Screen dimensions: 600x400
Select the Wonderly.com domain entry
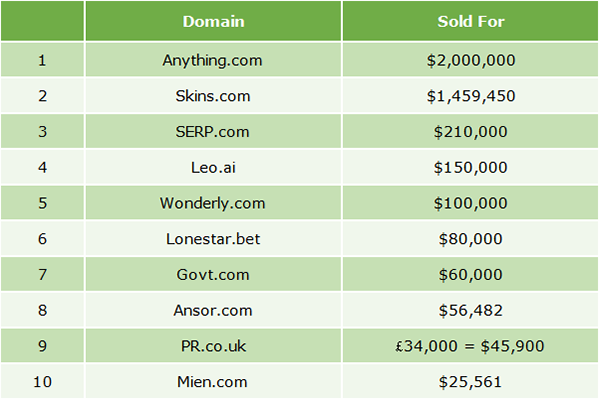[213, 203]
